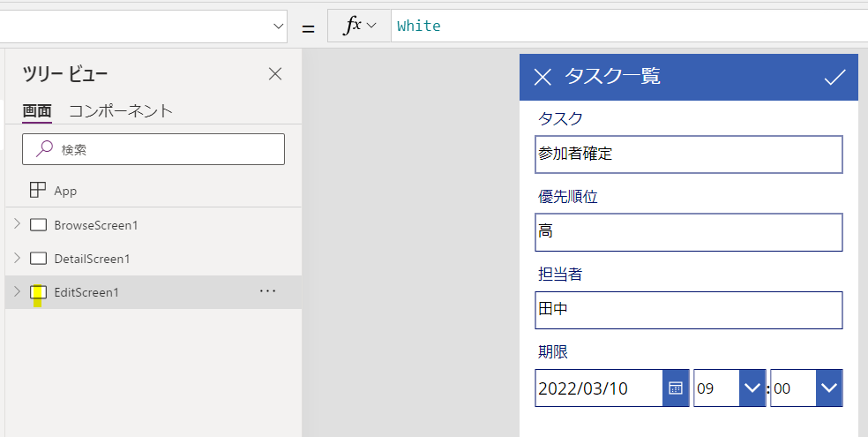The width and height of the screenshot is (868, 437).
Task: Click the search magnifier icon
Action: pyautogui.click(x=44, y=150)
